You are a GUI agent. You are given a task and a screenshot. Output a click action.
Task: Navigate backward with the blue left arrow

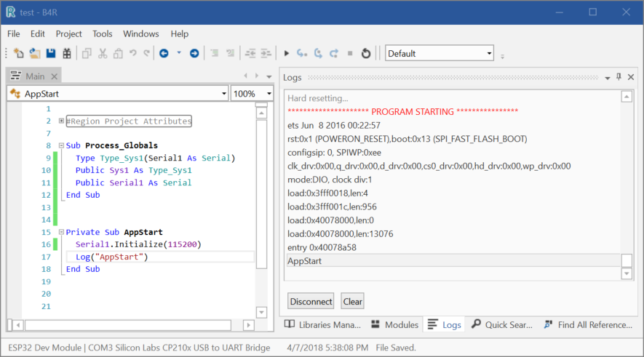pyautogui.click(x=164, y=53)
